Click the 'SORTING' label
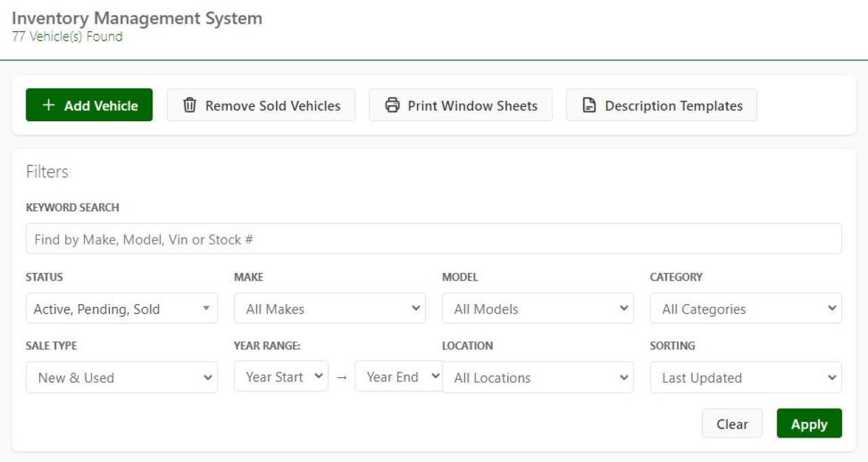This screenshot has height=462, width=868. [x=673, y=345]
